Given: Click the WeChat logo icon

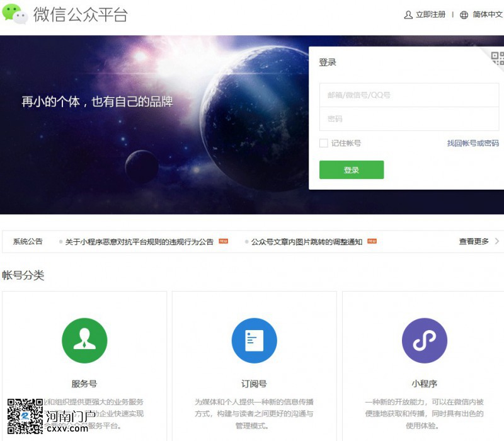Looking at the screenshot, I should pos(15,14).
